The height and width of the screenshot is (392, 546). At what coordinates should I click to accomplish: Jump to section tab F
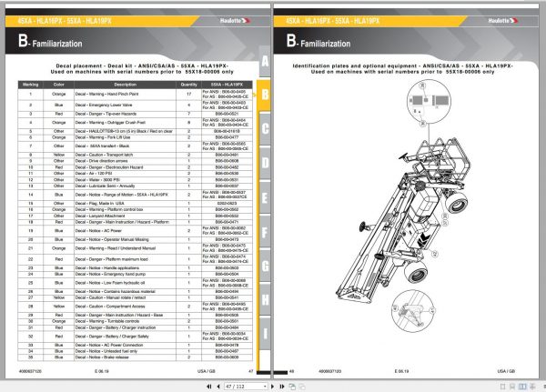(265, 231)
